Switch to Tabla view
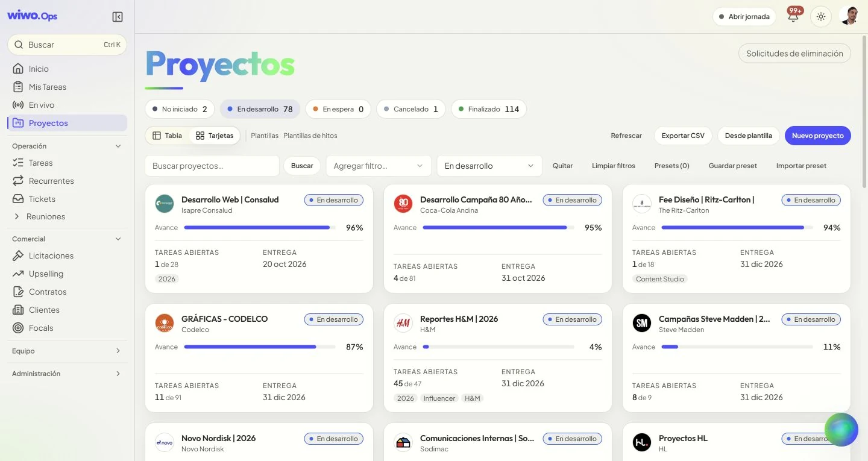The height and width of the screenshot is (461, 868). click(167, 136)
